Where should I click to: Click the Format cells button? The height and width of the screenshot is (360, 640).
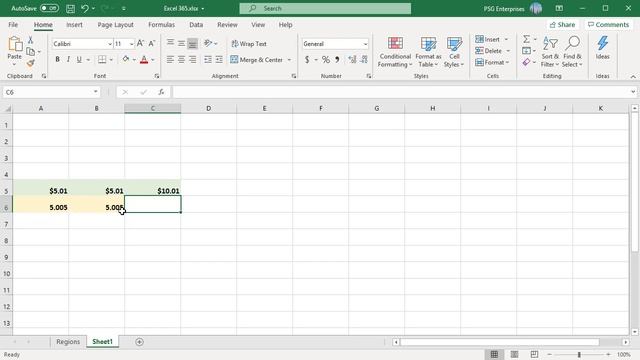point(492,62)
